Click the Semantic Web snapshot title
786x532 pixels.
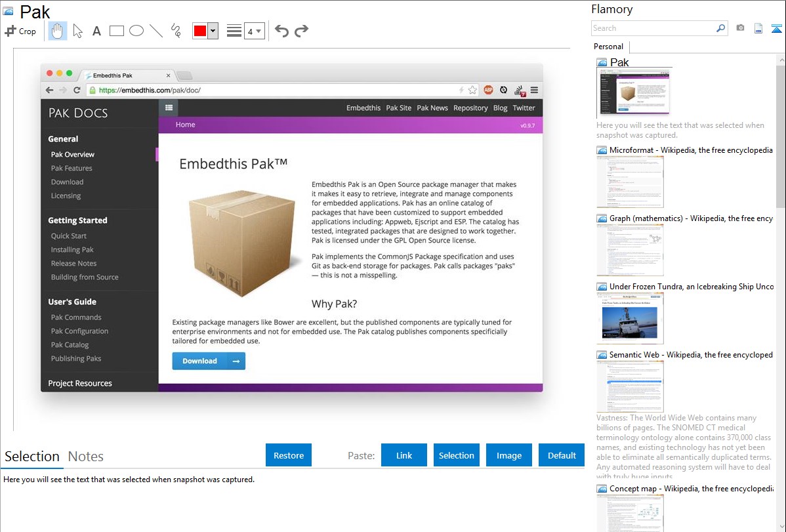691,354
